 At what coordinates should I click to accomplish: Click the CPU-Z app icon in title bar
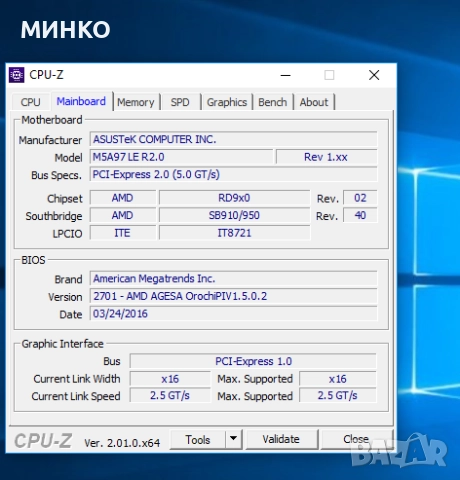coord(16,75)
